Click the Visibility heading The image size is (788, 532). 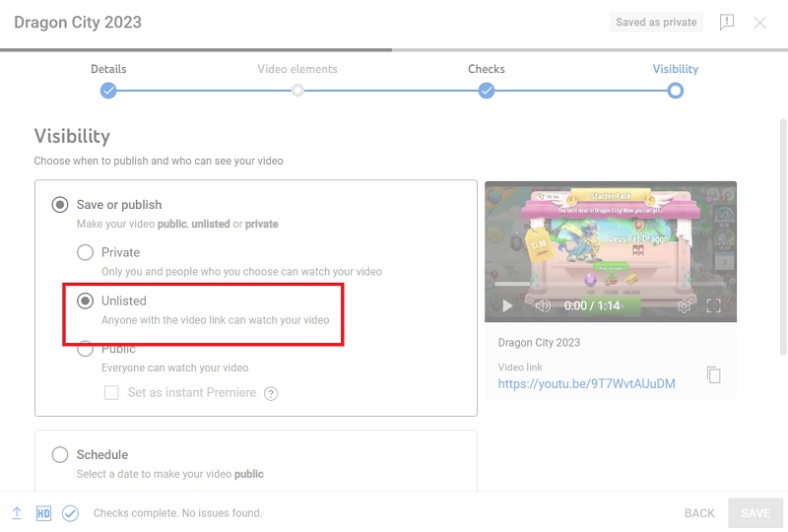tap(72, 136)
